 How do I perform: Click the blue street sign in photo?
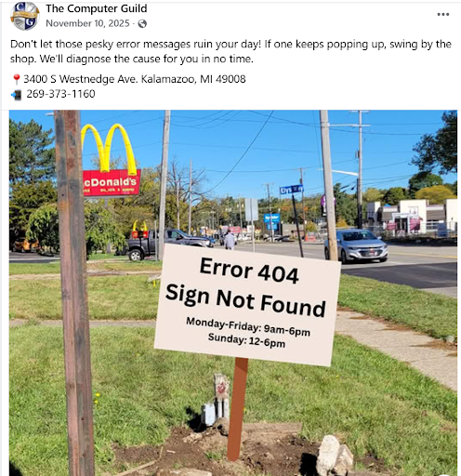[291, 190]
